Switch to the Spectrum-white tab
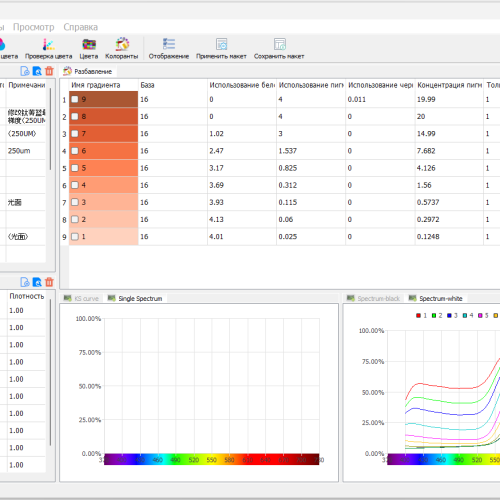The width and height of the screenshot is (500, 500). click(x=436, y=298)
